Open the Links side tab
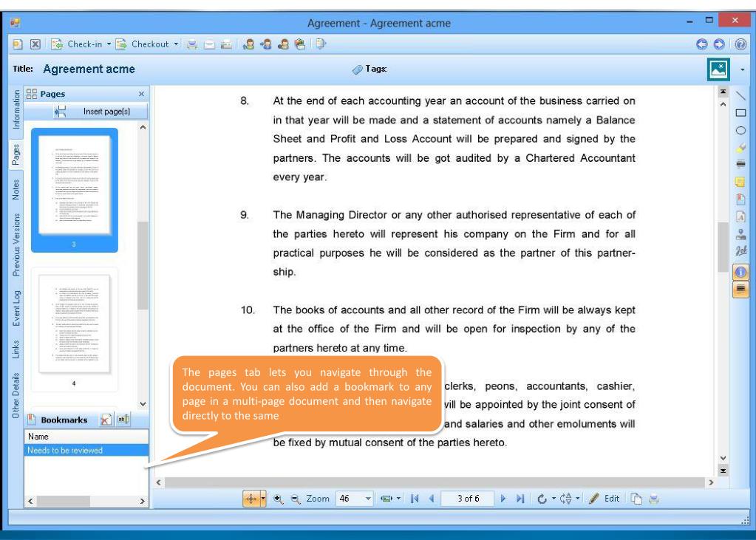 pos(16,349)
